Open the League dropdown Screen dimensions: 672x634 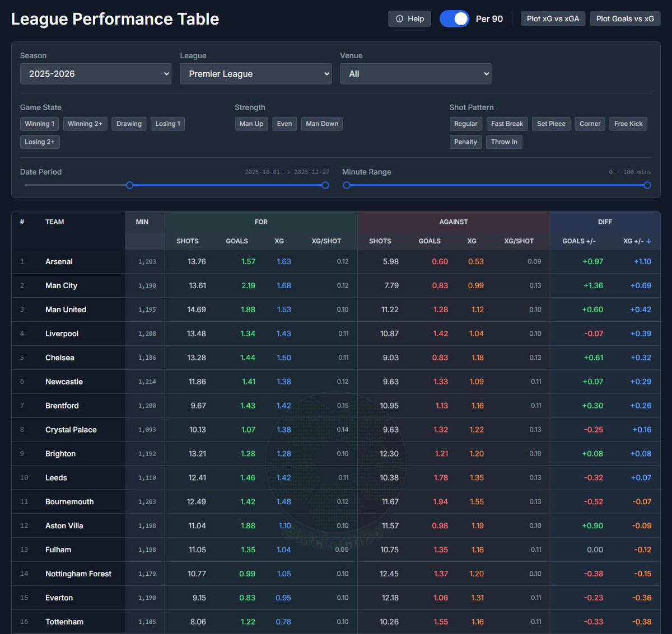click(x=256, y=74)
